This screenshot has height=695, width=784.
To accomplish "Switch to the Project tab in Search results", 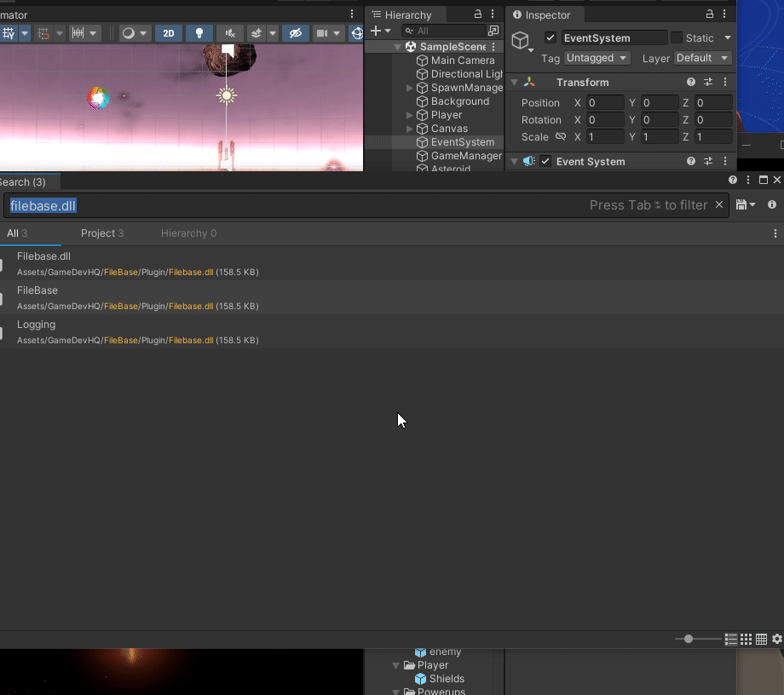I will [101, 233].
